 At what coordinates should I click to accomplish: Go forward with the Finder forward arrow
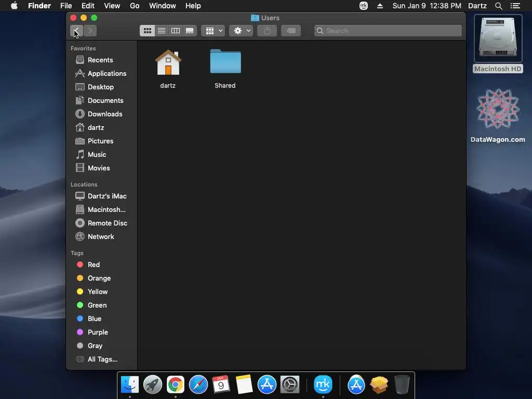[x=90, y=31]
